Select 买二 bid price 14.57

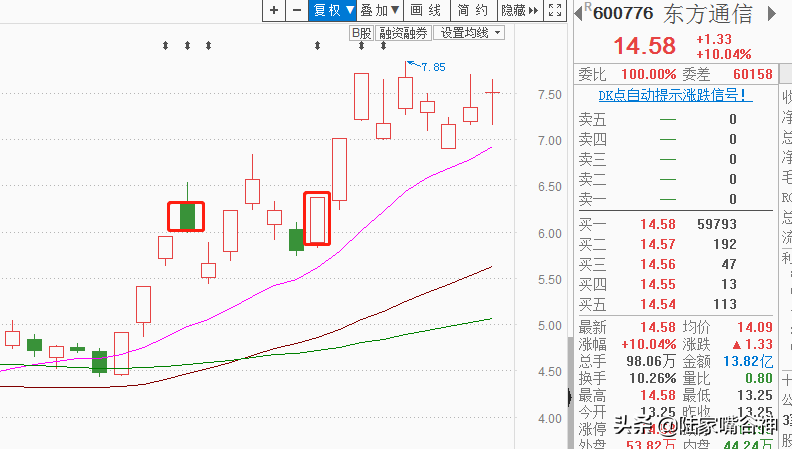pos(658,244)
